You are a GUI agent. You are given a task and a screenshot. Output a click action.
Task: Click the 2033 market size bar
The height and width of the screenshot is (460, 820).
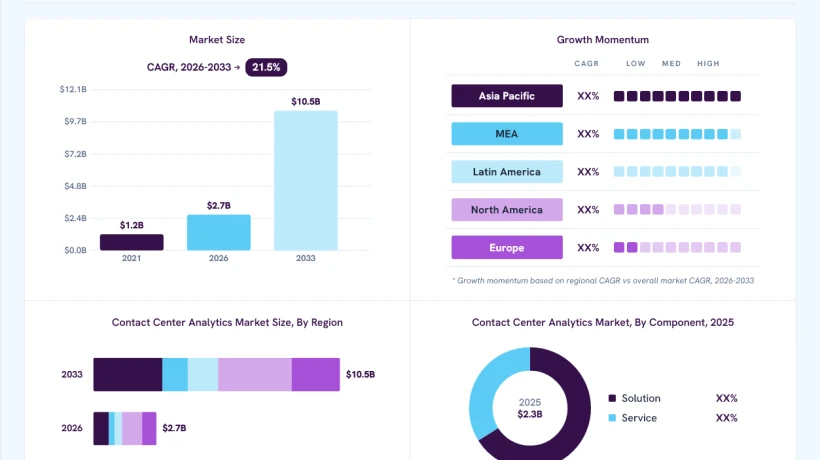click(x=306, y=180)
